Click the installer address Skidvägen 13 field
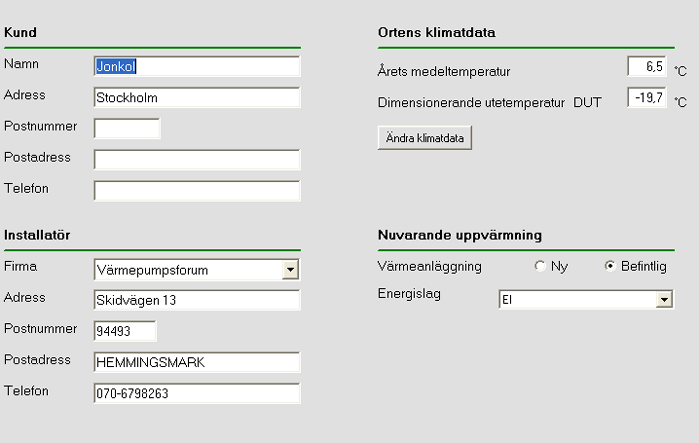The height and width of the screenshot is (443, 699). (196, 300)
